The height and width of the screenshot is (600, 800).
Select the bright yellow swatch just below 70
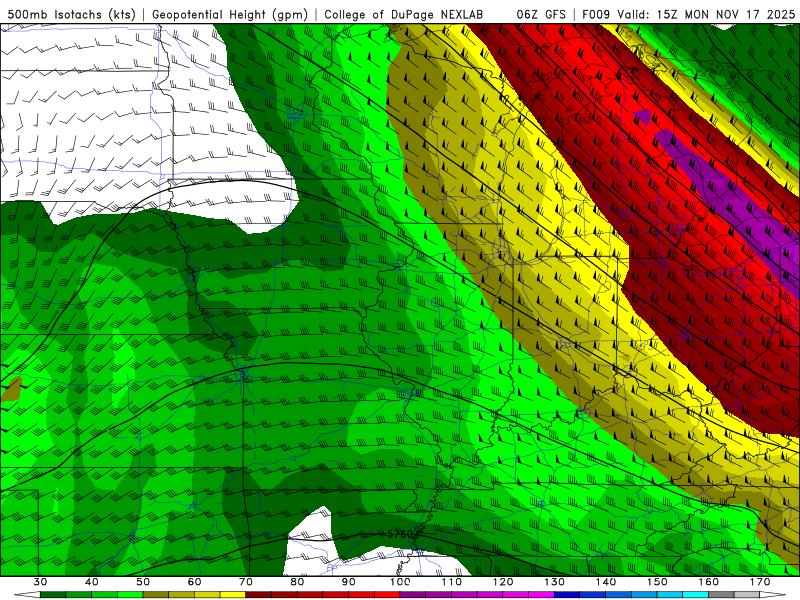(x=233, y=595)
